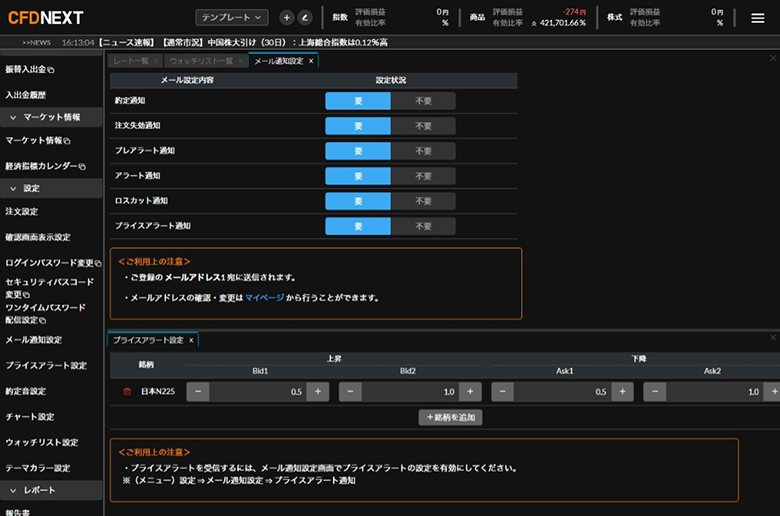Close the メール通知設定 tab
This screenshot has height=516, width=780.
coord(311,61)
